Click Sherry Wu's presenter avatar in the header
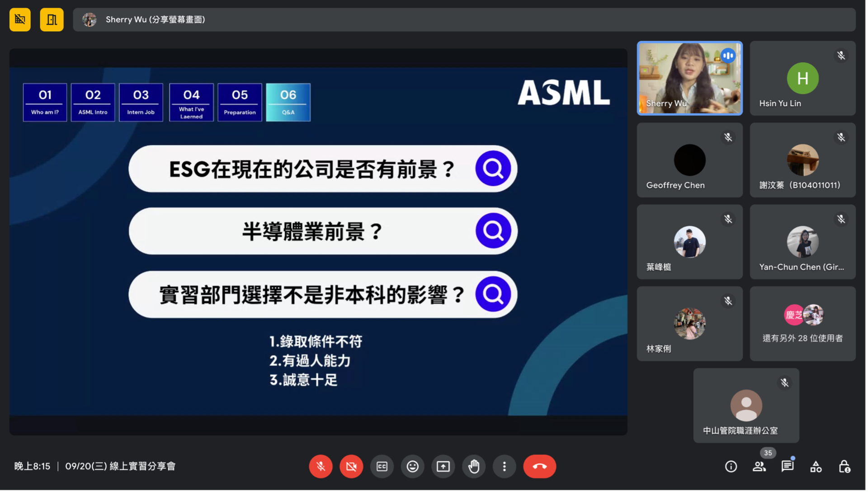This screenshot has width=868, height=492. pyautogui.click(x=90, y=19)
